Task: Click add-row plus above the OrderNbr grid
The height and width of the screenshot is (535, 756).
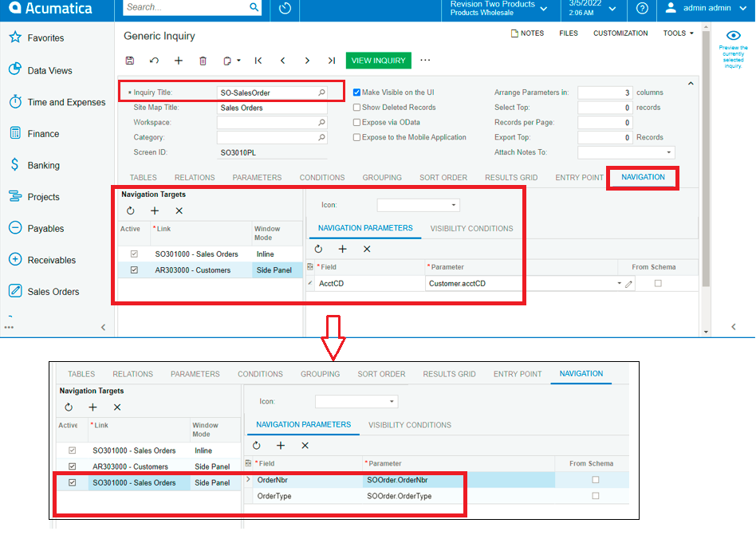Action: pyautogui.click(x=281, y=446)
